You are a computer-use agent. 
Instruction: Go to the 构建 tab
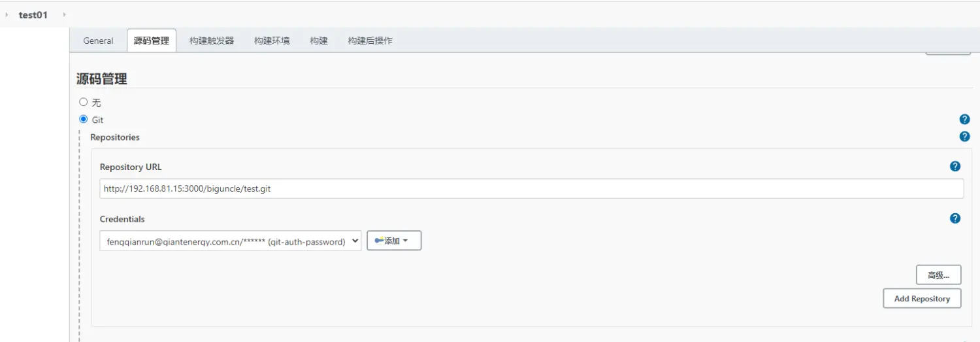pyautogui.click(x=319, y=41)
